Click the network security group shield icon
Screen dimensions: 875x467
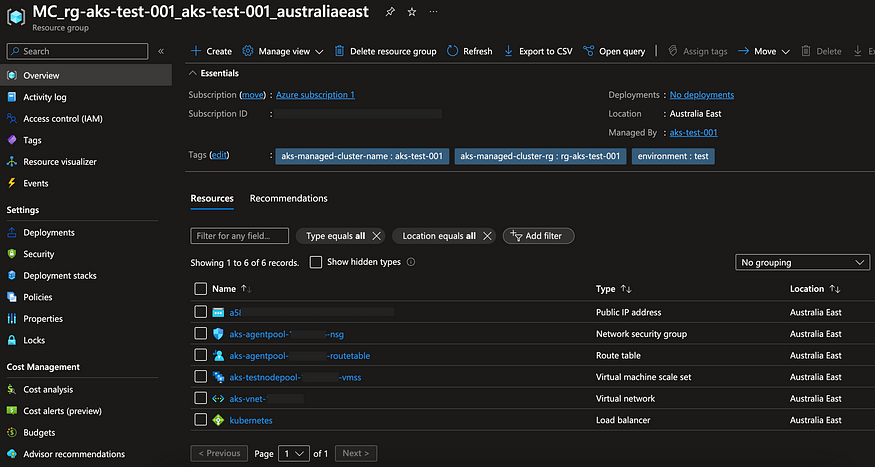[x=218, y=334]
